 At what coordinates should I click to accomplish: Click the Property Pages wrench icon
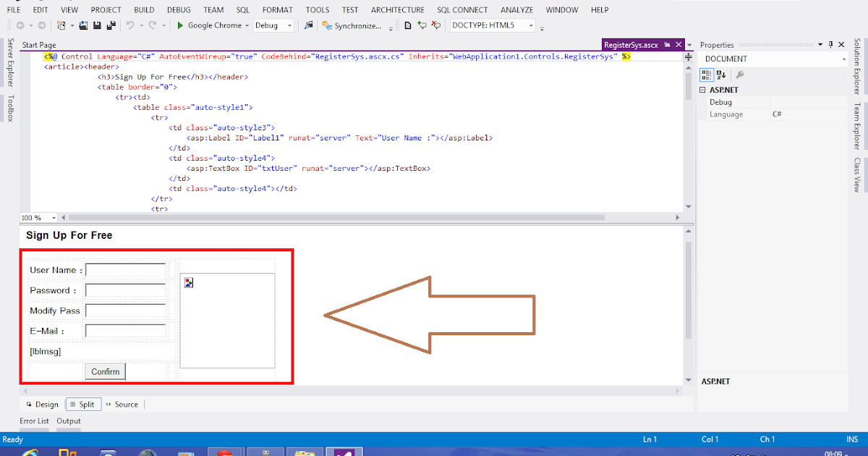tap(739, 75)
